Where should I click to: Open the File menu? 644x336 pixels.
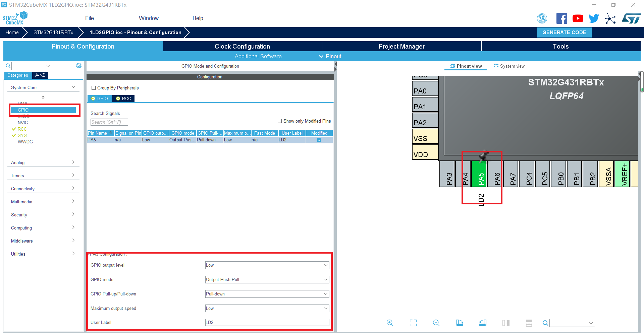[x=90, y=18]
